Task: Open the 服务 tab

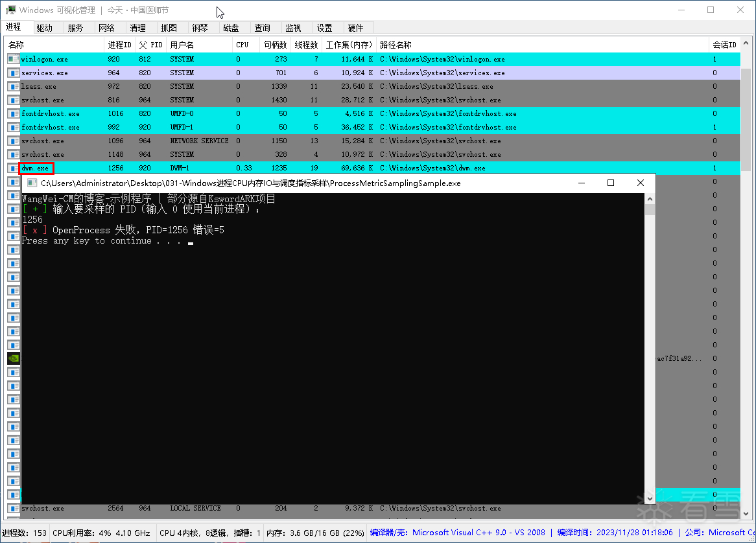Action: 75,28
